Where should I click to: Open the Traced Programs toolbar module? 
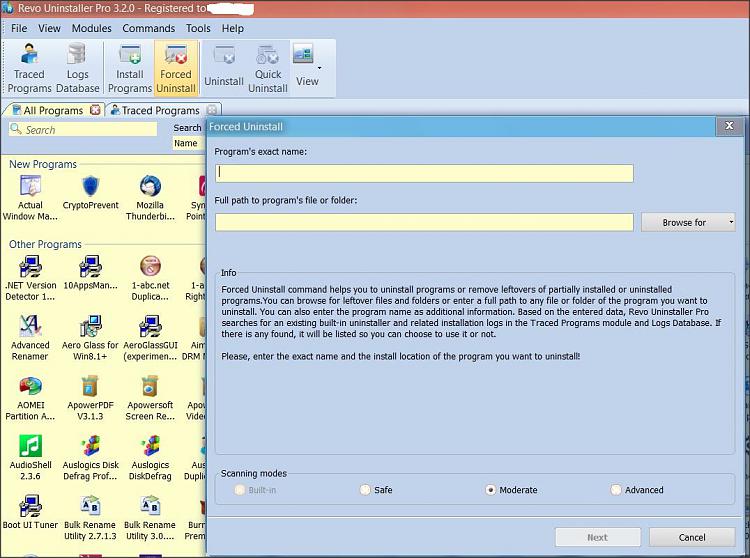click(29, 68)
